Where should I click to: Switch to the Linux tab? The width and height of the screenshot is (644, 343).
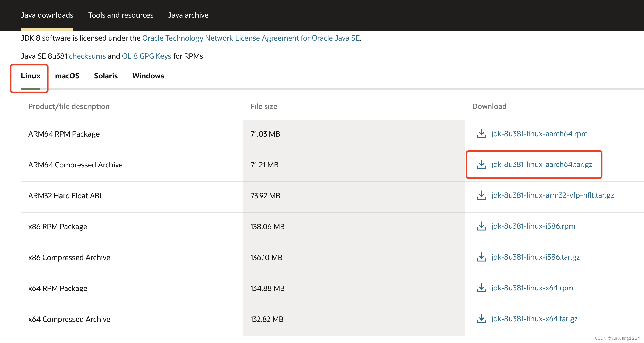tap(30, 76)
